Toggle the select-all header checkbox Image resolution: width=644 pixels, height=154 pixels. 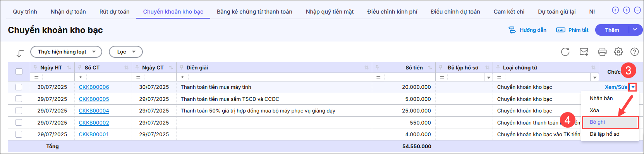pos(19,71)
